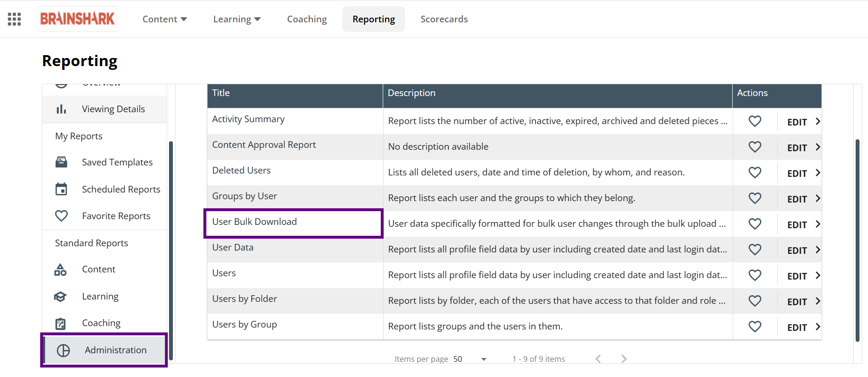Click the Scheduled Reports calendar icon

[61, 189]
